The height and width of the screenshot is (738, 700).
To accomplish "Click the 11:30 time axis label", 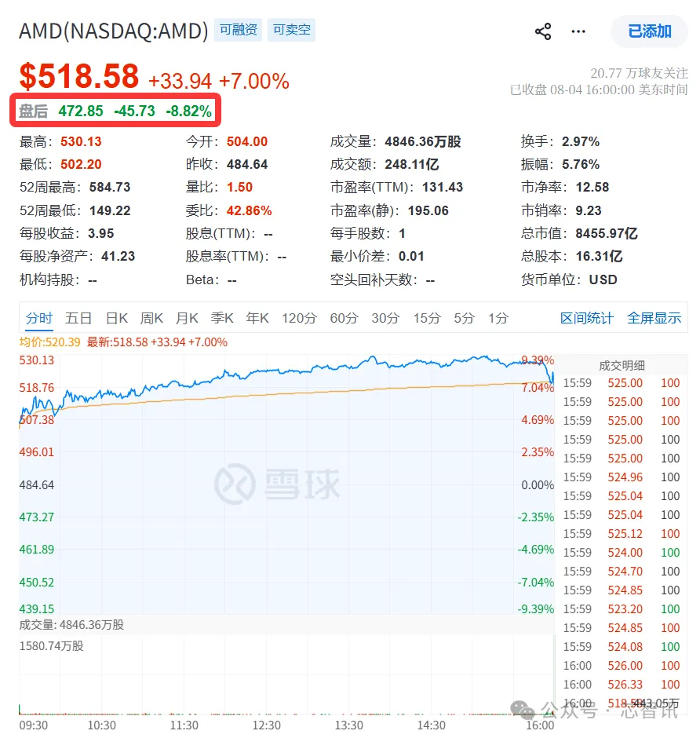I will tap(184, 725).
